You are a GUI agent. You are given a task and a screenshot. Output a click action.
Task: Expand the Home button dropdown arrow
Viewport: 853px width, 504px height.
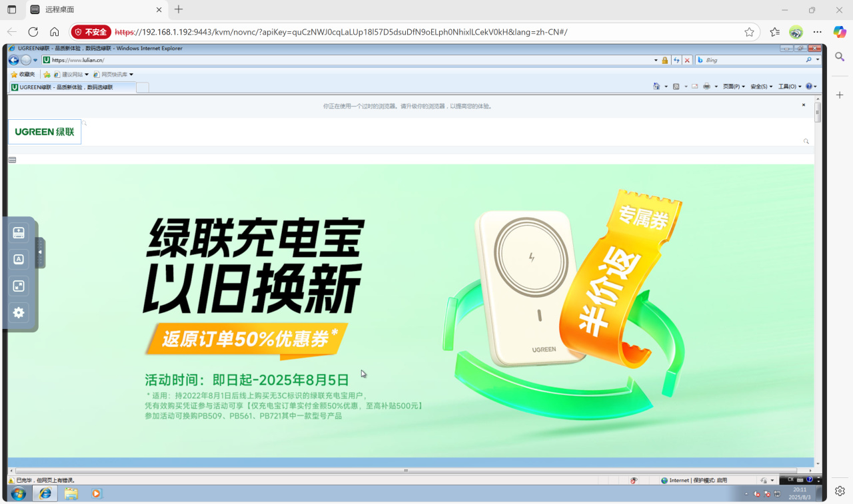[x=666, y=87]
